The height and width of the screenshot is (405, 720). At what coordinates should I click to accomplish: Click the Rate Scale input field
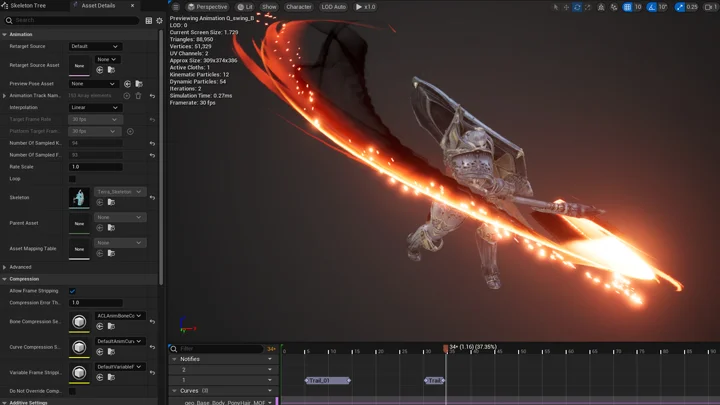(96, 167)
